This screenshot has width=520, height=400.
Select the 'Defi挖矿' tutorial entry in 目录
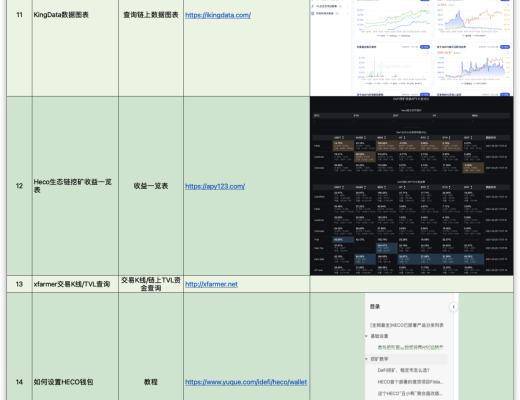(403, 370)
